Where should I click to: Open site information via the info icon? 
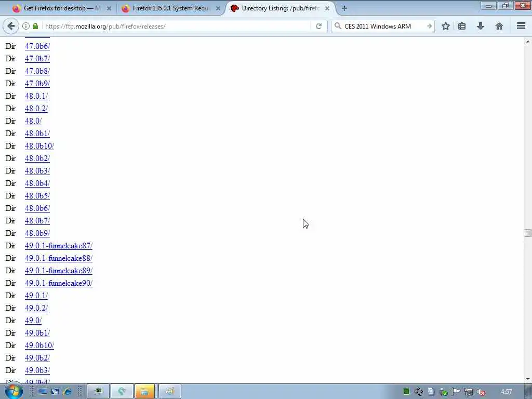[x=26, y=26]
